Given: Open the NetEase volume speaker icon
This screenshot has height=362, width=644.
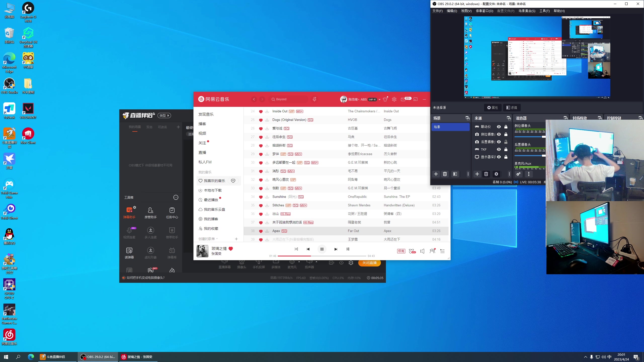Looking at the screenshot, I should [422, 251].
